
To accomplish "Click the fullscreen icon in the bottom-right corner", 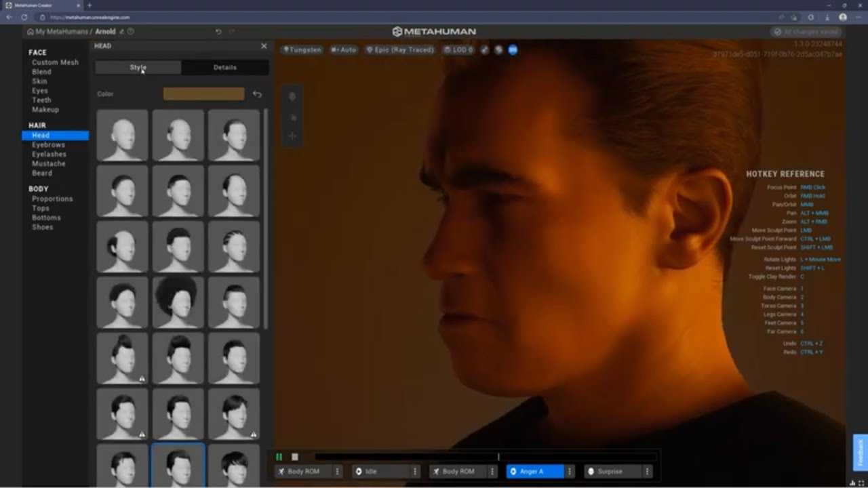I will click(x=862, y=483).
